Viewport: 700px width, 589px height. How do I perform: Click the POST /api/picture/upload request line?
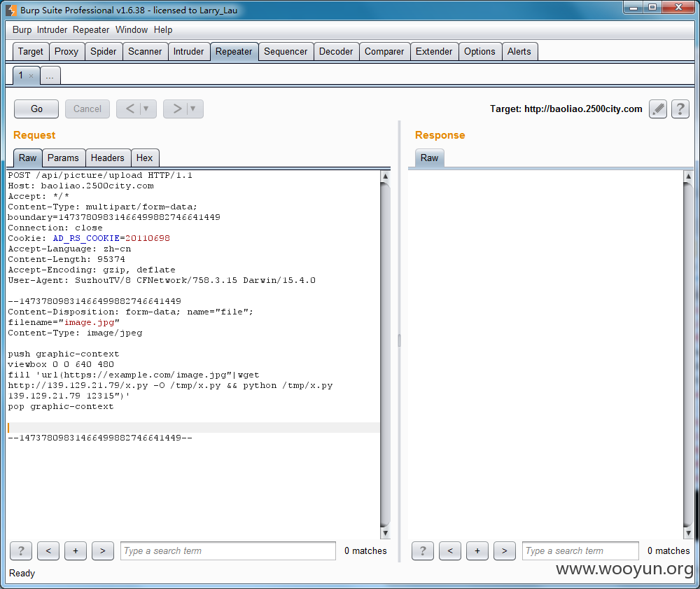(100, 175)
